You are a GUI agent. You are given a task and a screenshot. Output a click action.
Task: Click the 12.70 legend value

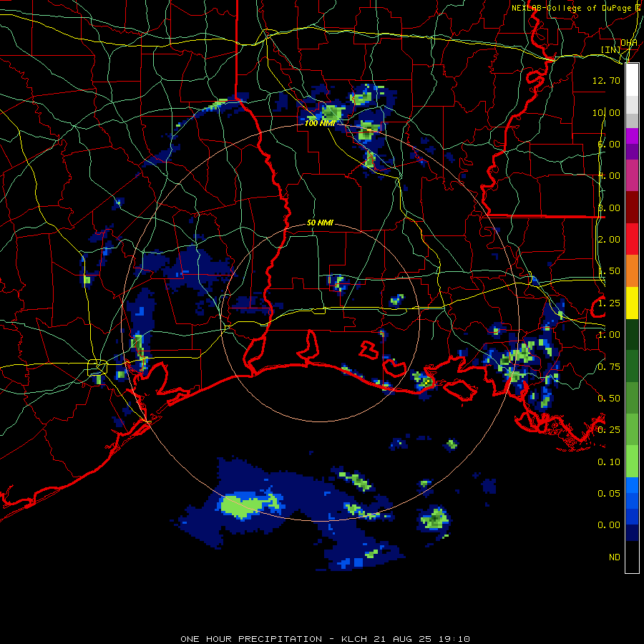tap(606, 80)
